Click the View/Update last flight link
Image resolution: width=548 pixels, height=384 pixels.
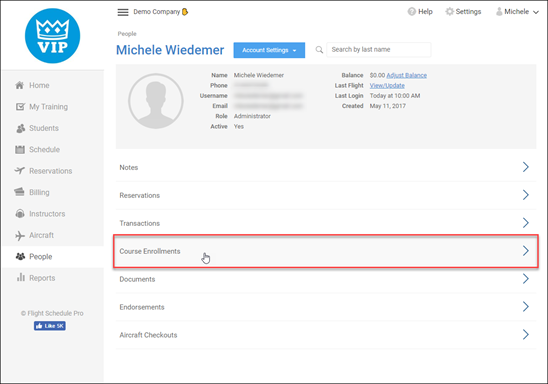click(x=387, y=86)
